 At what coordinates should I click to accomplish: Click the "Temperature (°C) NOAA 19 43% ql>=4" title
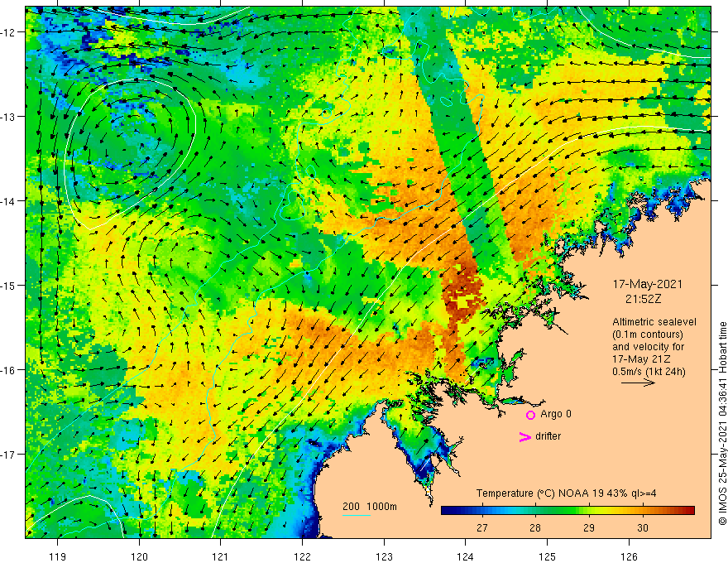tap(566, 493)
